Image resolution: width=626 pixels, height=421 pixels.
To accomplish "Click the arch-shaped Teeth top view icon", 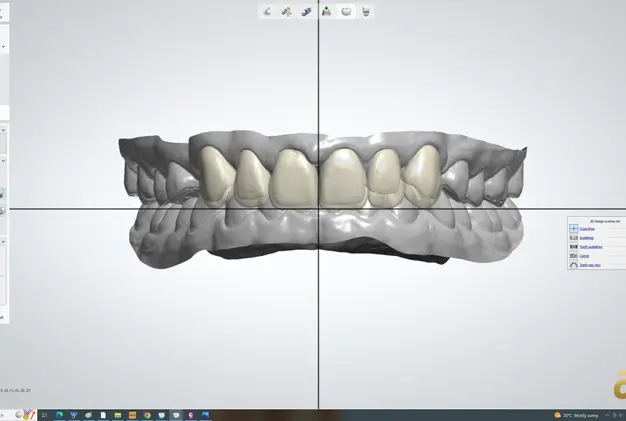I will pos(574,265).
